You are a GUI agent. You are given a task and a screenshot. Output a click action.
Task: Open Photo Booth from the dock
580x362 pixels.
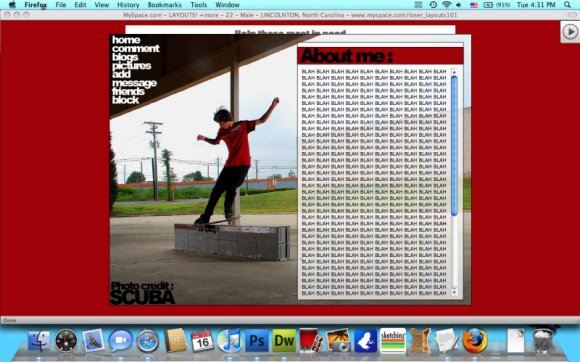point(311,340)
